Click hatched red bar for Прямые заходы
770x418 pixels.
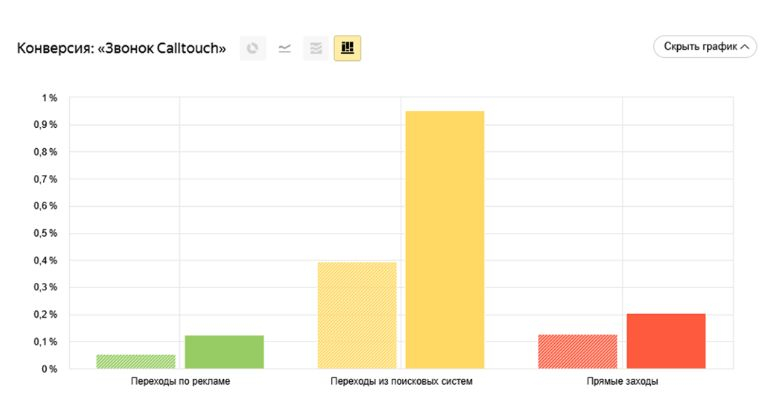pyautogui.click(x=578, y=351)
